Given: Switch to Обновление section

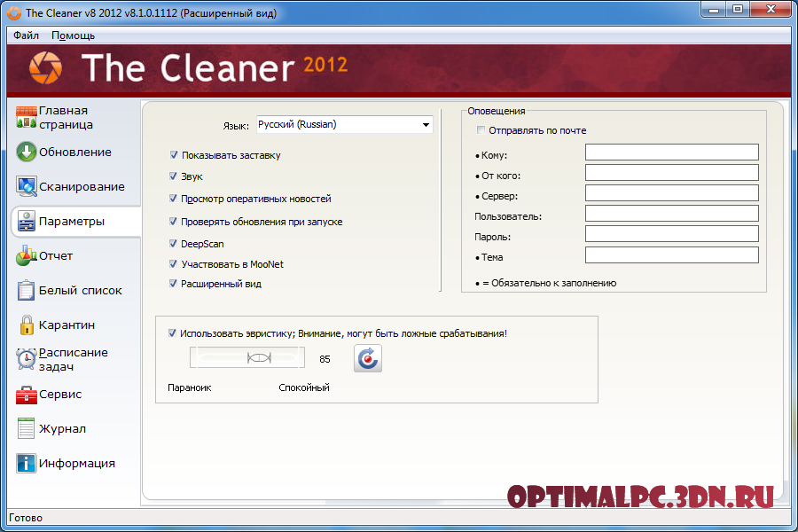Looking at the screenshot, I should point(74,152).
